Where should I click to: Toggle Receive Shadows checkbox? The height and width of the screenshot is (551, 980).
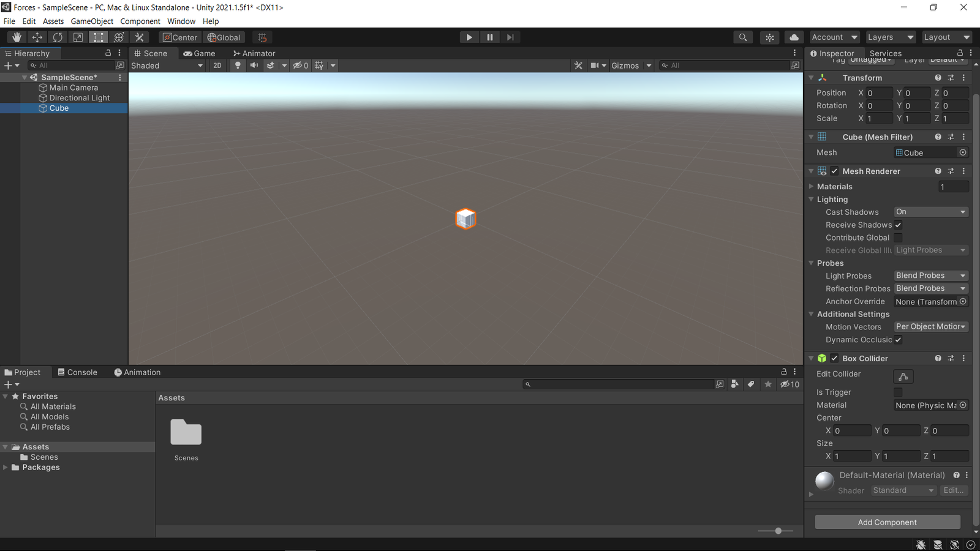point(898,225)
